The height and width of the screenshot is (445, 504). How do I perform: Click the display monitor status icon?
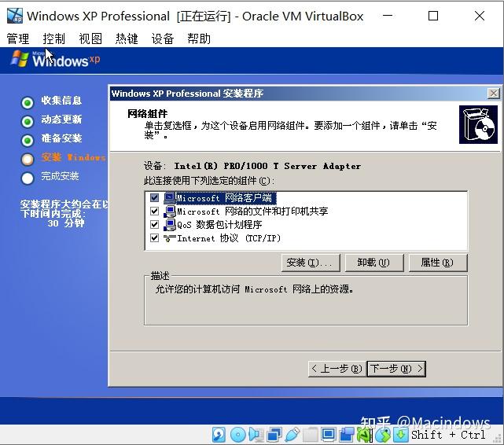[329, 435]
